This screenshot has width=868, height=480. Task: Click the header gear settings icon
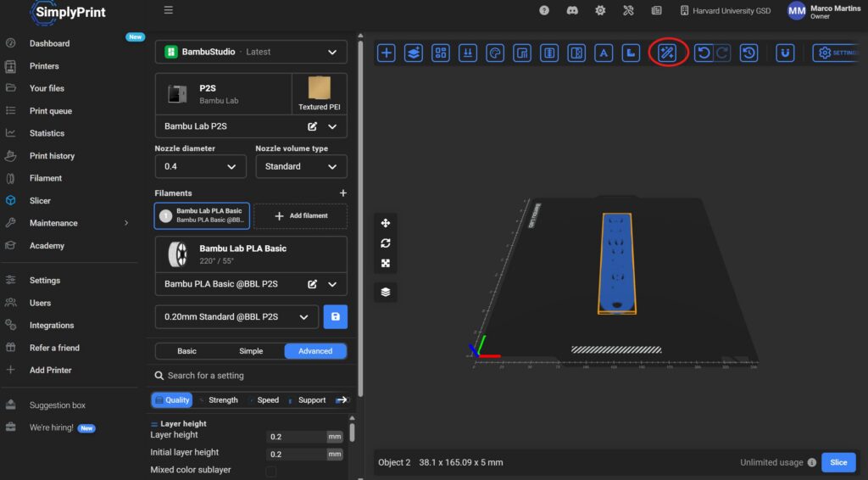click(600, 10)
